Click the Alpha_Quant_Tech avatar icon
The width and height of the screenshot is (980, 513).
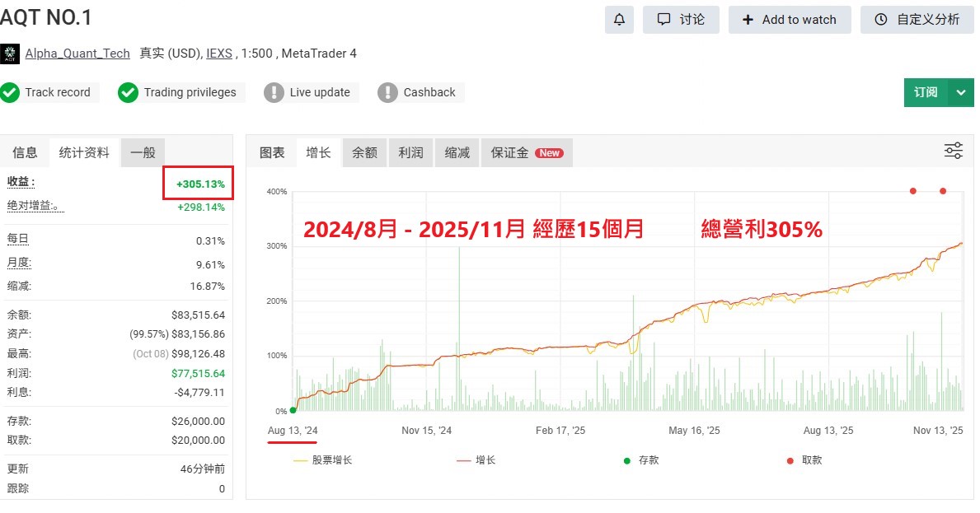pyautogui.click(x=10, y=54)
